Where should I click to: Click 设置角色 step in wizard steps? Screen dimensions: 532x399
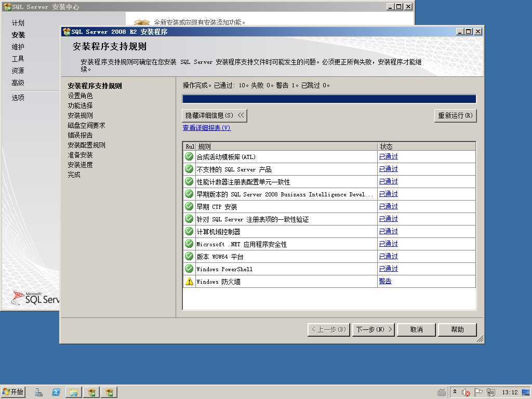(x=80, y=96)
